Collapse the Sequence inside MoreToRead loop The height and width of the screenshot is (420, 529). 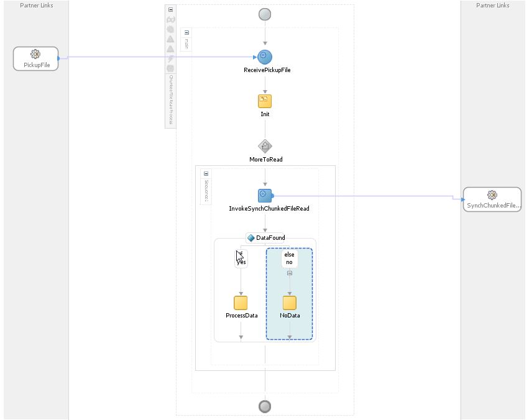(206, 174)
